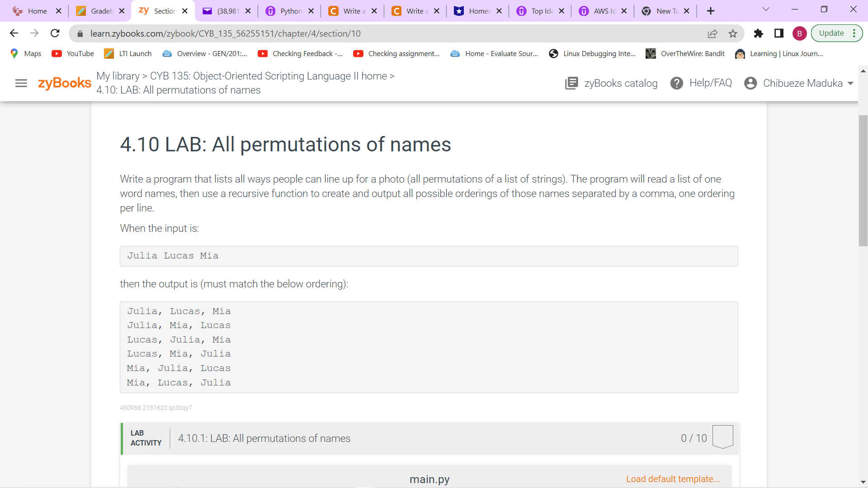Click the Load default template link
The width and height of the screenshot is (868, 488).
coord(673,479)
